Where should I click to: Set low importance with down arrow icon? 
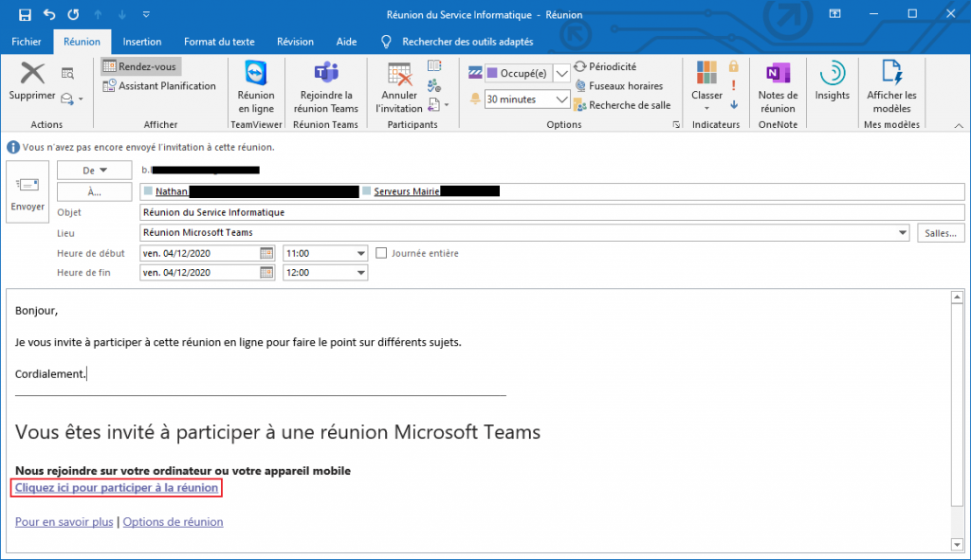(x=734, y=104)
